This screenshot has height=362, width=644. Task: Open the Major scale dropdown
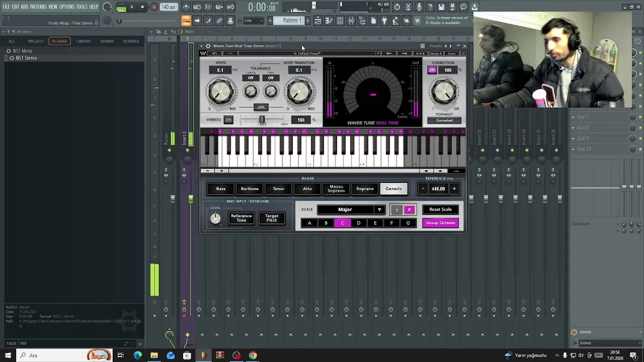(351, 210)
